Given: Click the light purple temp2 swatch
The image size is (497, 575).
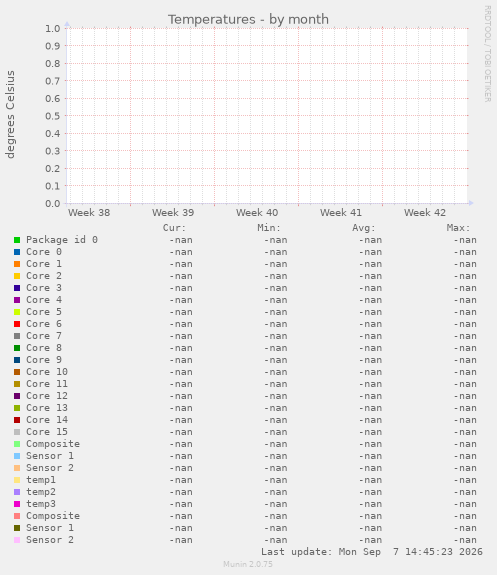Looking at the screenshot, I should point(17,492).
